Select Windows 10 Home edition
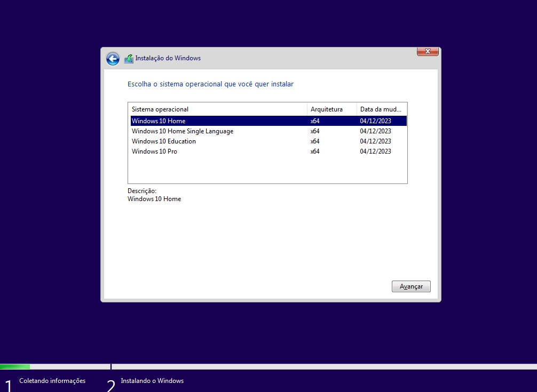 159,121
